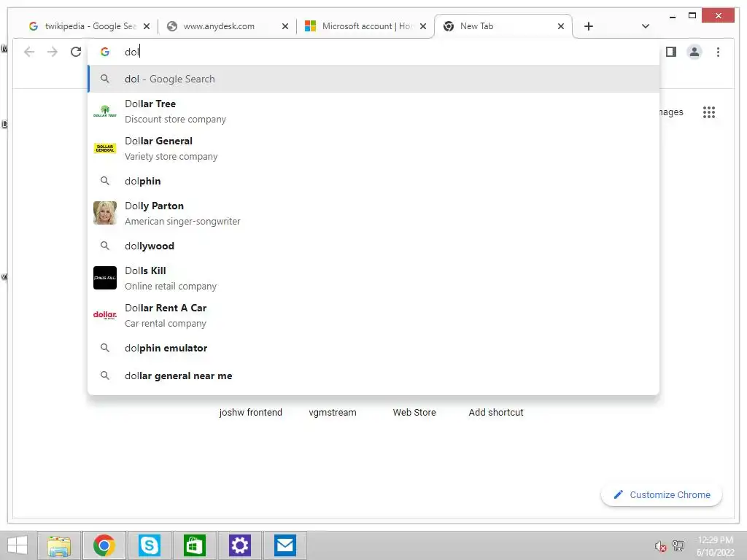Choose the Dollar Tree suggestion
Screen dimensions: 747x560
coord(373,112)
